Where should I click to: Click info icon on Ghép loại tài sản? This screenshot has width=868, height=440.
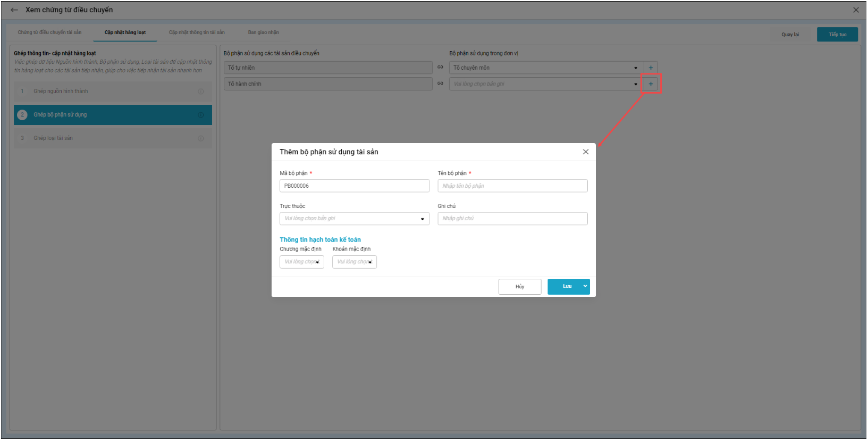click(201, 138)
